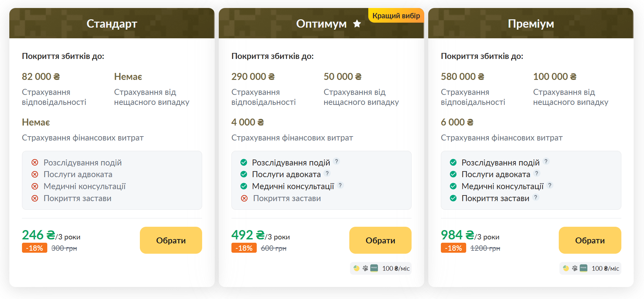Click the 100 000 ₴ accident coverage amount
The height and width of the screenshot is (299, 644).
tap(555, 77)
